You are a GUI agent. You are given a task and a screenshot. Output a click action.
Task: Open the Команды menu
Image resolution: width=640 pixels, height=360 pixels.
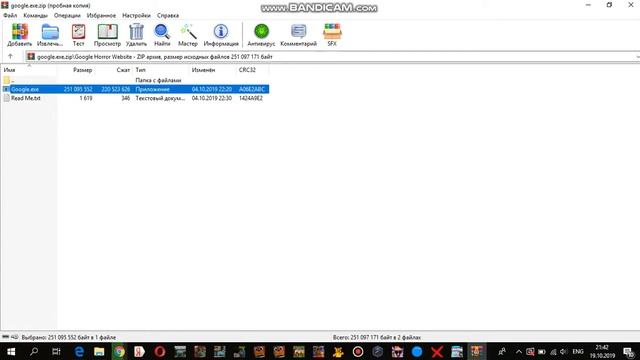36,16
